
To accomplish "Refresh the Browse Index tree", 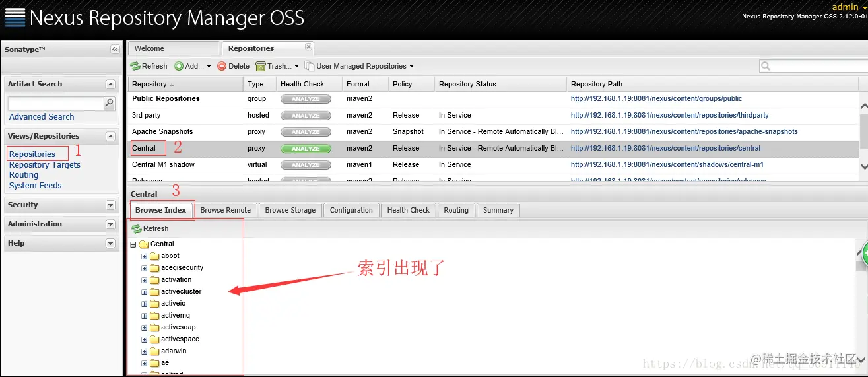I will coord(150,229).
